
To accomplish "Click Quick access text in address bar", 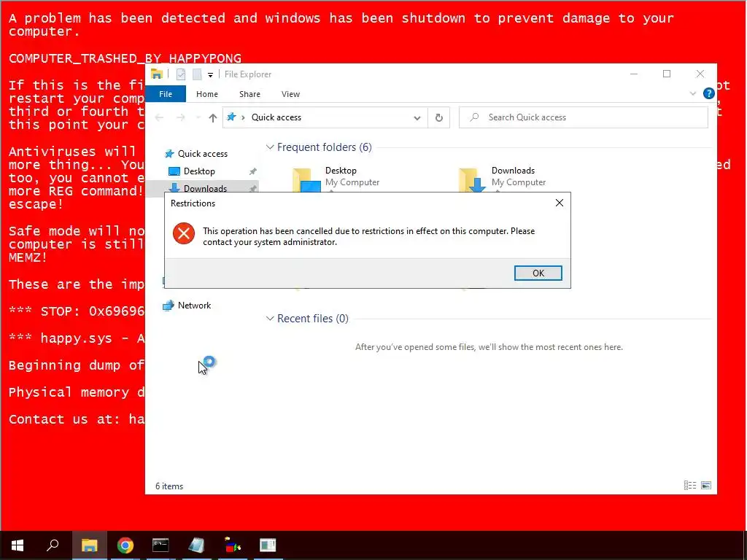I will pyautogui.click(x=276, y=117).
